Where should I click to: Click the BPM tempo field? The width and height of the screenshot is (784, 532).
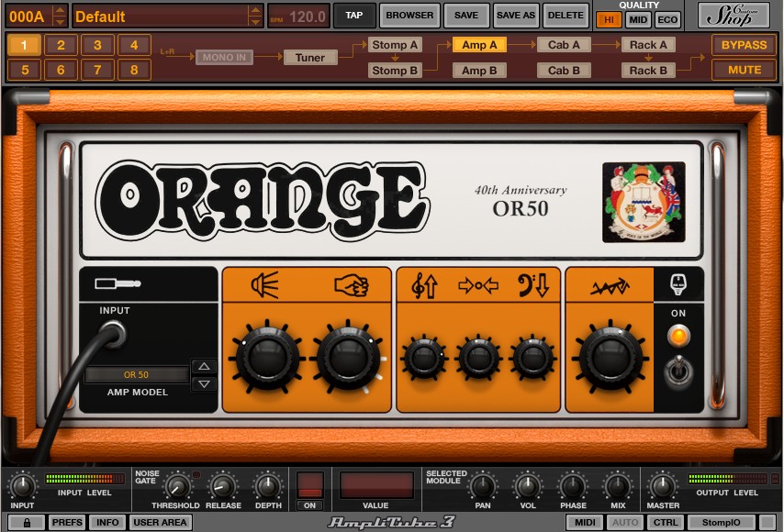pyautogui.click(x=298, y=17)
